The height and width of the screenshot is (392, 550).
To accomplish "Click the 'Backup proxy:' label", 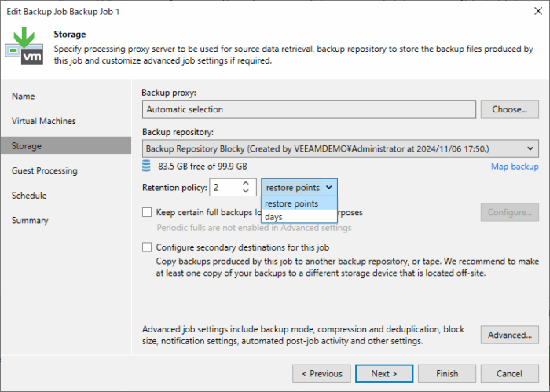I will (x=169, y=93).
